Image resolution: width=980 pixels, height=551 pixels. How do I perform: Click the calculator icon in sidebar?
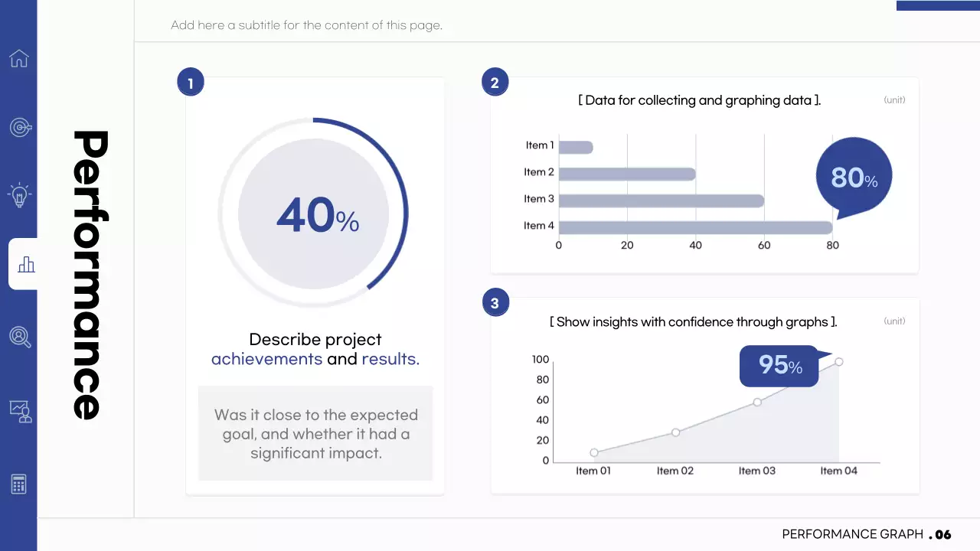pyautogui.click(x=19, y=484)
